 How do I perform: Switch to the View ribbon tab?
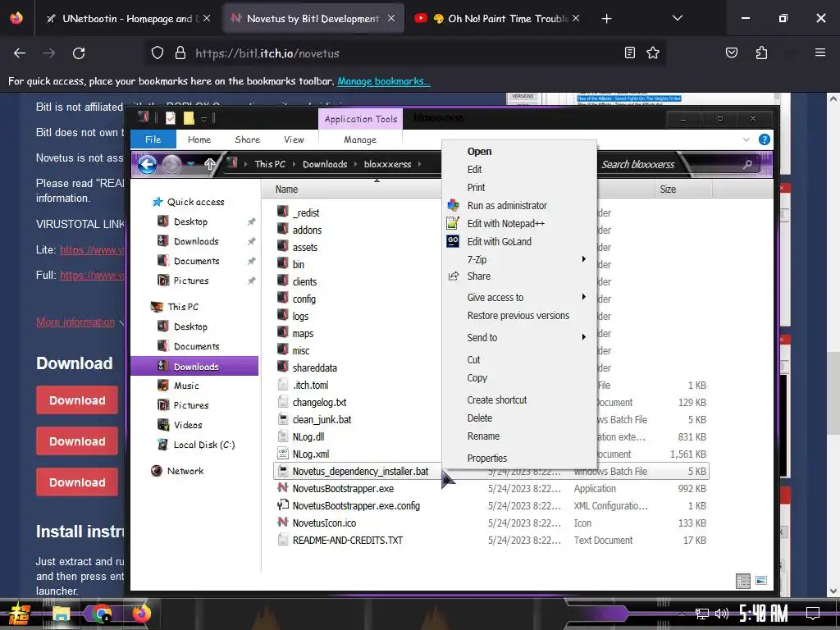click(294, 139)
